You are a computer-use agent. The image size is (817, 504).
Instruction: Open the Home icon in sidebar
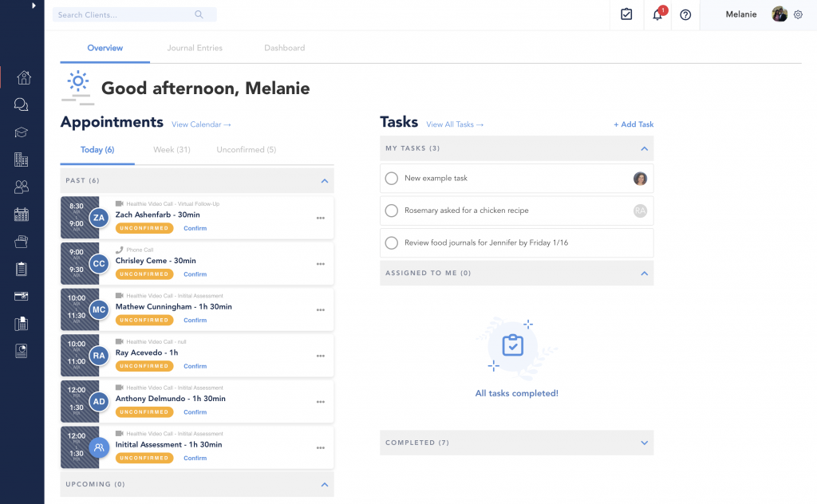pyautogui.click(x=23, y=77)
